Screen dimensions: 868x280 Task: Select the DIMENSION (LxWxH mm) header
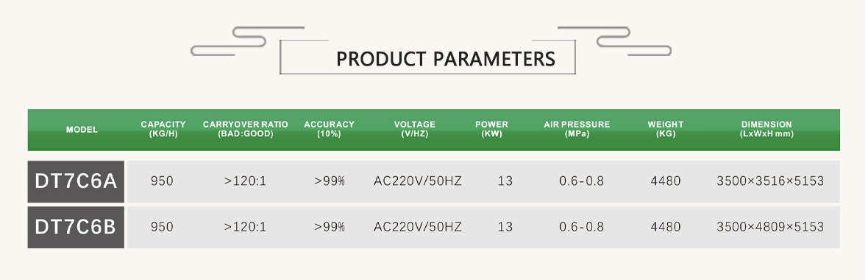(x=766, y=129)
